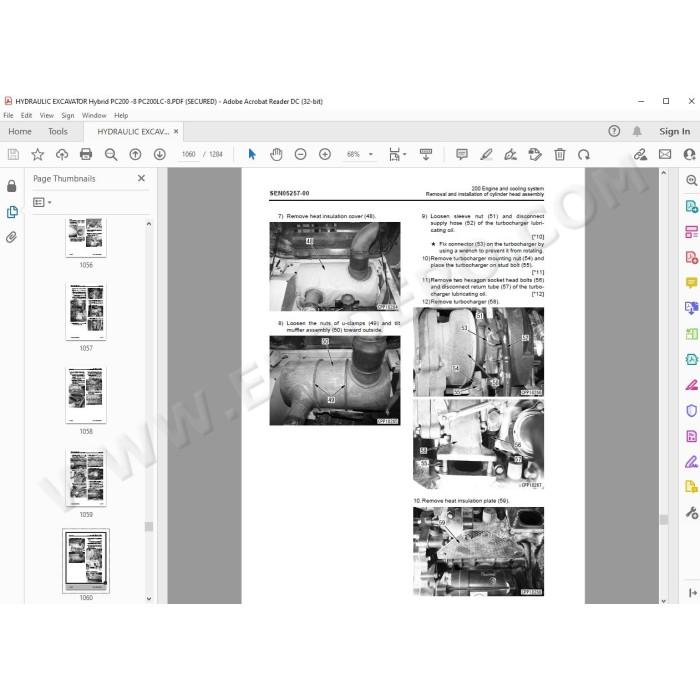This screenshot has height=700, width=700.
Task: Close the Page Thumbnails panel
Action: click(142, 178)
